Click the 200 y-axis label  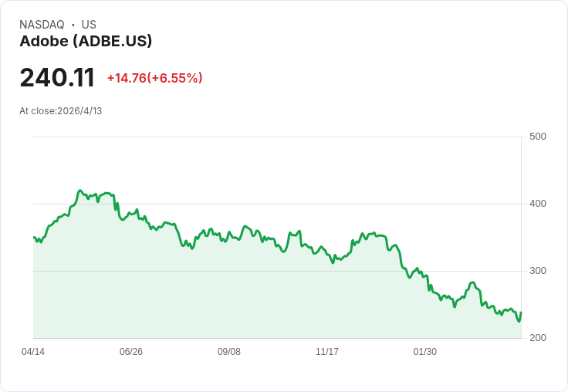coord(538,338)
